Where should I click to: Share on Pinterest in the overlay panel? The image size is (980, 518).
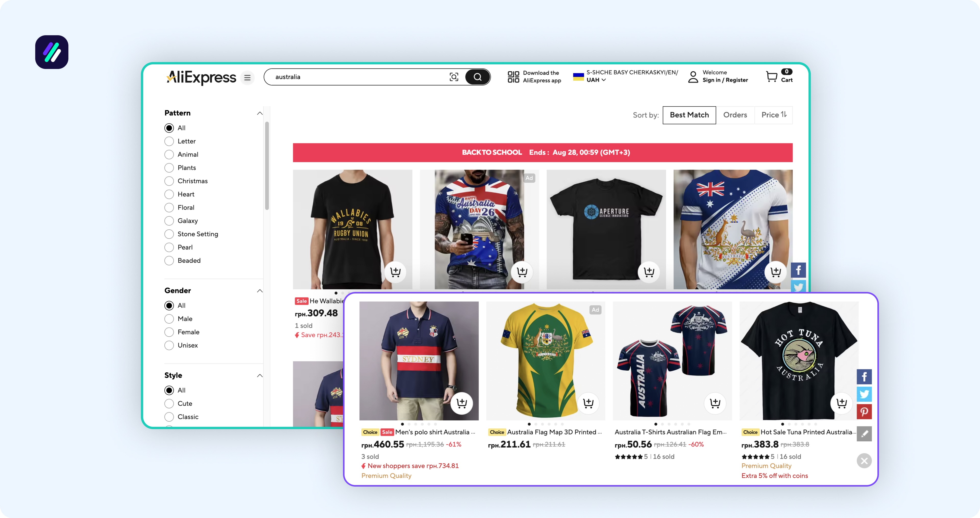pyautogui.click(x=864, y=412)
